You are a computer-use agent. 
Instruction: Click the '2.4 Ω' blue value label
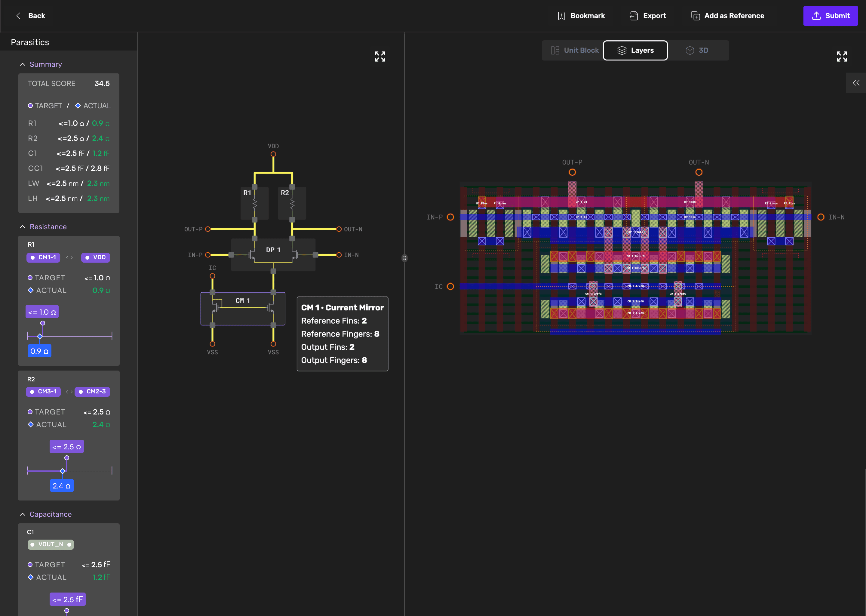pos(61,485)
